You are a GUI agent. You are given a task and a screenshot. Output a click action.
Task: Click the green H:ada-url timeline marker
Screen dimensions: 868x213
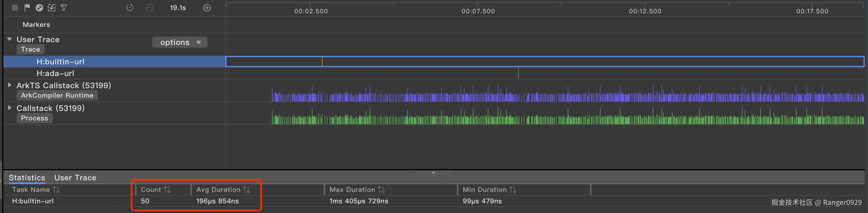pyautogui.click(x=518, y=73)
